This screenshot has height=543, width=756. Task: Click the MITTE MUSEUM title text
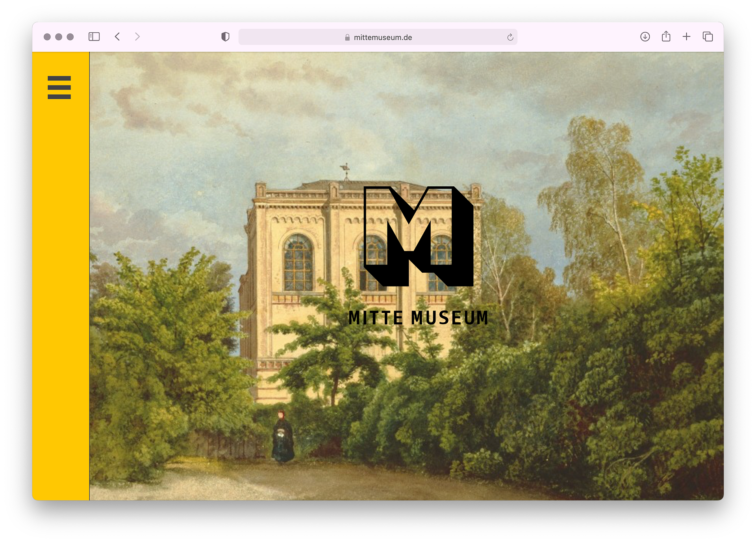click(418, 318)
